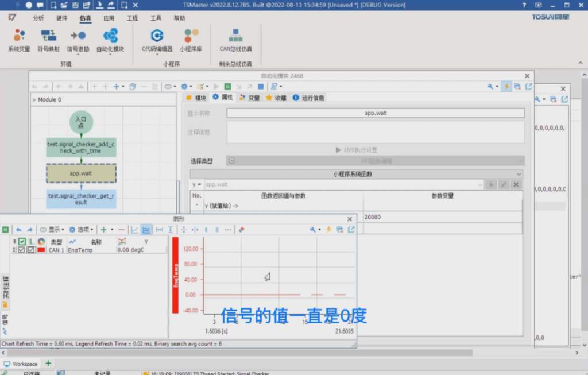Viewport: 588px width, 375px height.
Task: Add a new workspace with the green plus
Action: coord(48,363)
